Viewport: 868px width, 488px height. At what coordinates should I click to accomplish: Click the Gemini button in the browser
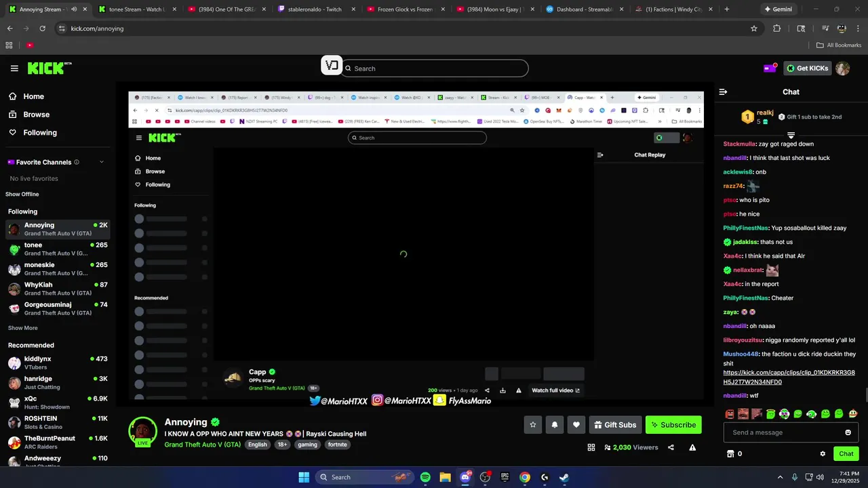pyautogui.click(x=778, y=9)
